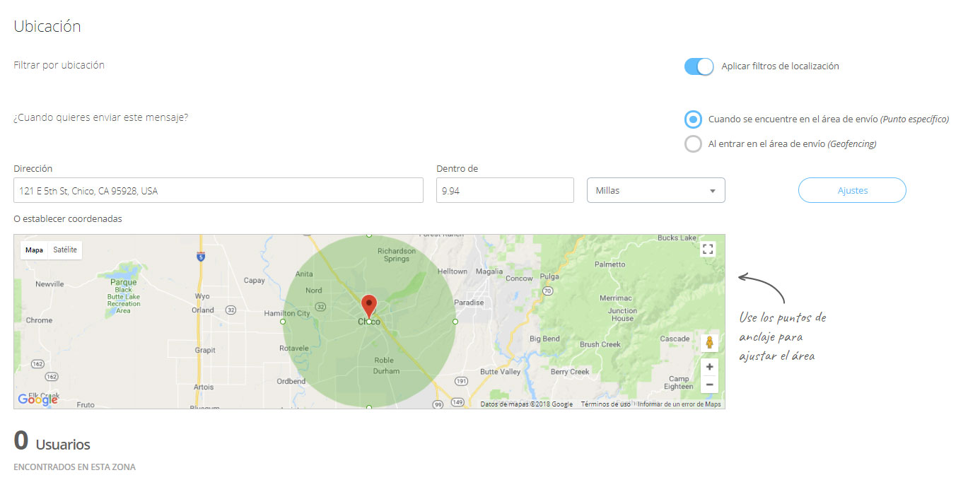Select Al entrar en el área de envío (Geofencing)
980x492 pixels.
pos(693,143)
